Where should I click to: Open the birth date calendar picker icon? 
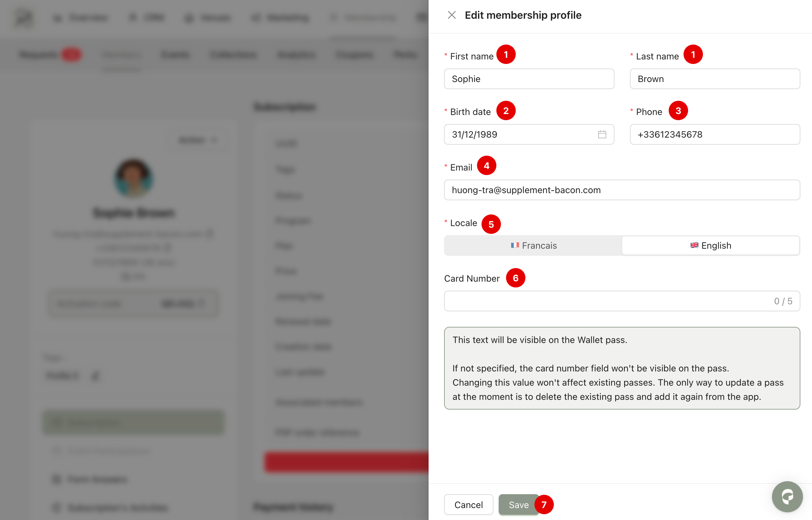(x=602, y=134)
